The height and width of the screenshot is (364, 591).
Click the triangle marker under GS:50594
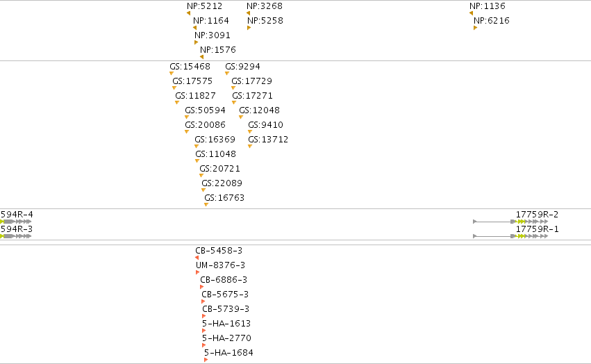(187, 117)
